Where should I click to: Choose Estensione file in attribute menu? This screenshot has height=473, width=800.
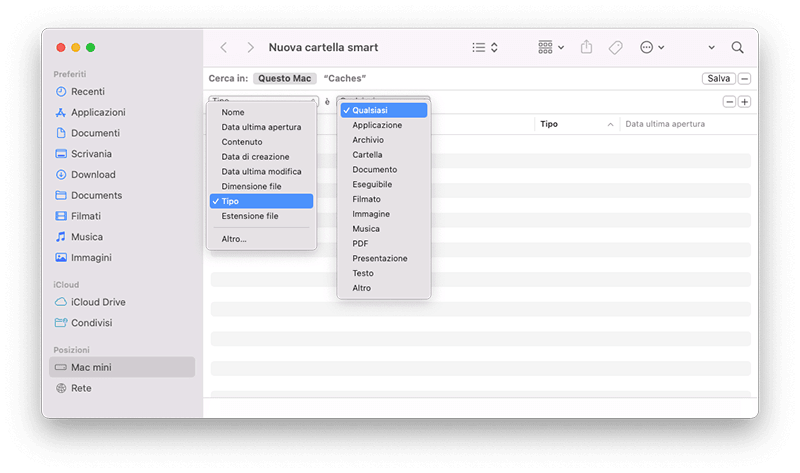[250, 216]
